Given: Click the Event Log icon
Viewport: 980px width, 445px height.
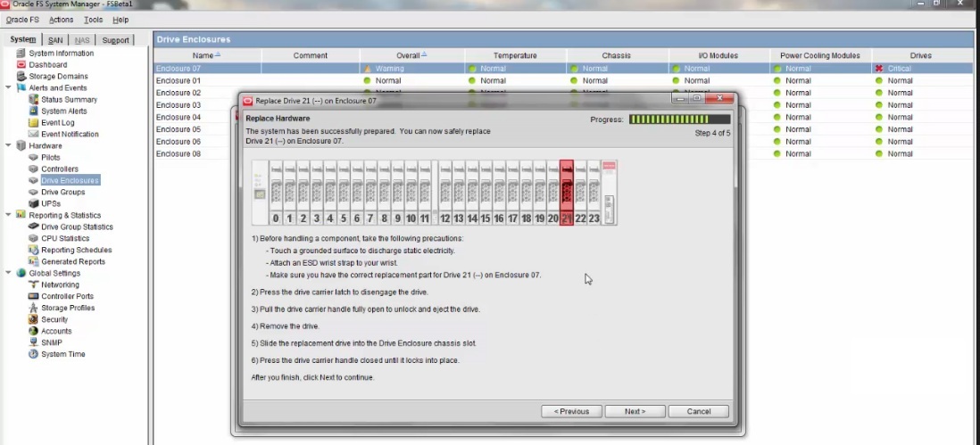Looking at the screenshot, I should point(34,123).
